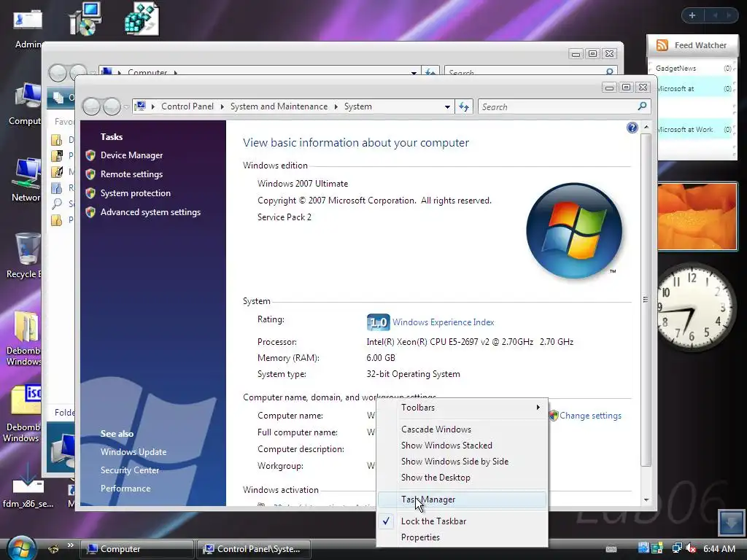
Task: Open System protection task link
Action: click(x=135, y=193)
